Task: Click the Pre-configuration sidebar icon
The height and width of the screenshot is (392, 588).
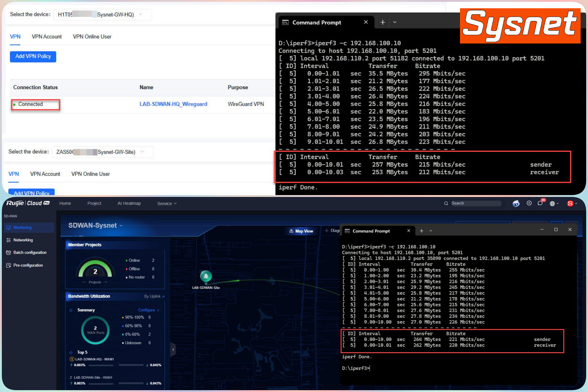Action: [x=8, y=265]
